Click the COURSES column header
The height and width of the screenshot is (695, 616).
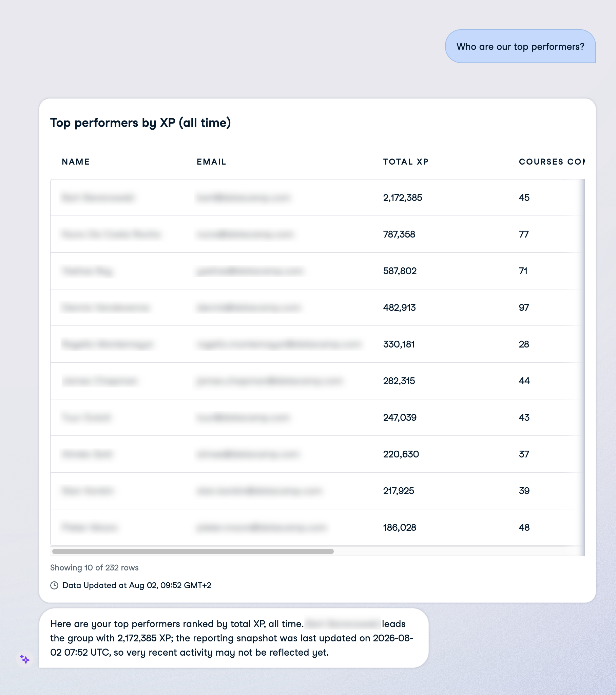coord(552,162)
